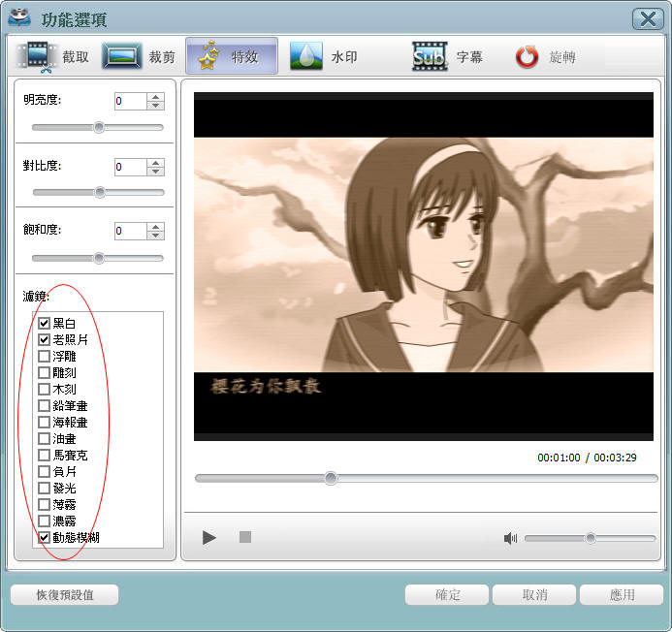The image size is (672, 632).
Task: Select the 裁剪 (crop) tool
Action: tap(140, 57)
